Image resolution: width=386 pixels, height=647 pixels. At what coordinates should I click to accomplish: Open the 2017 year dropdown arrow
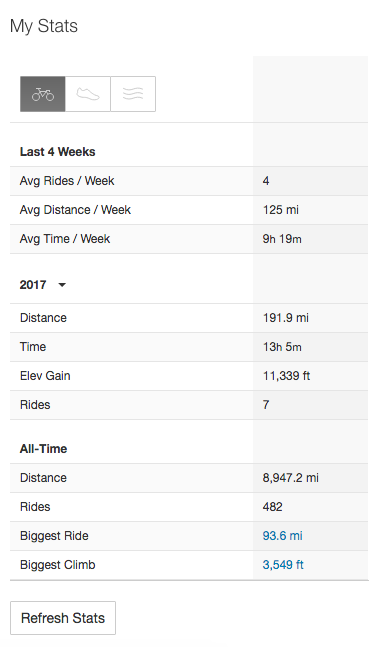coord(62,285)
